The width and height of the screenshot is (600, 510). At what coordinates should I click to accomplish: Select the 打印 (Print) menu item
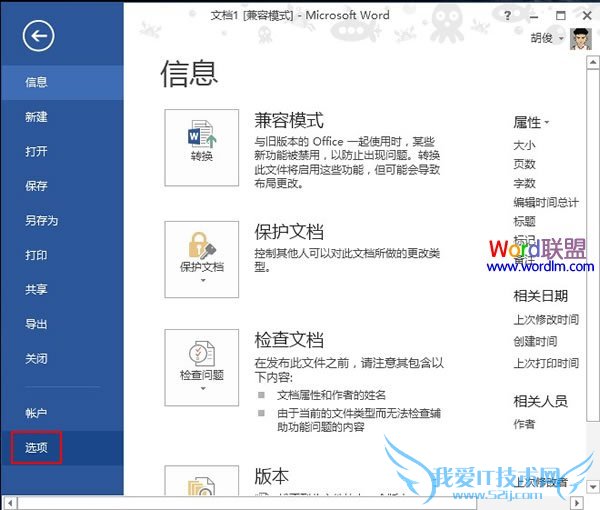pyautogui.click(x=62, y=255)
